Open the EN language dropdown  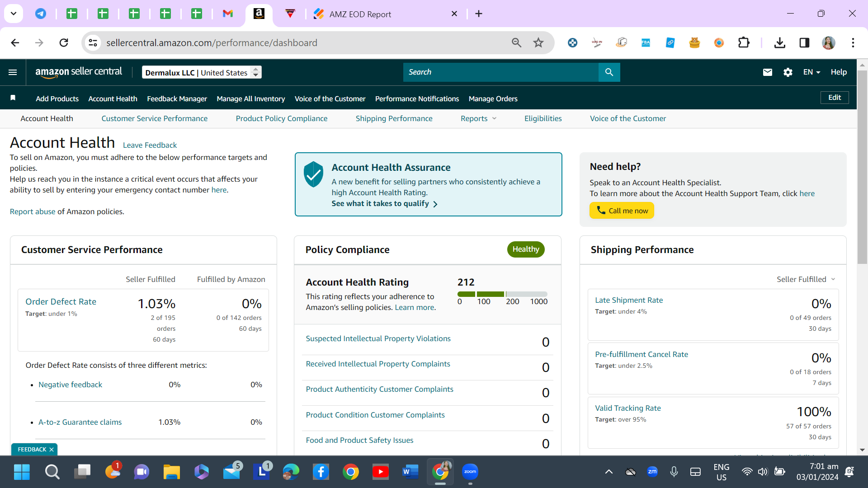click(811, 72)
